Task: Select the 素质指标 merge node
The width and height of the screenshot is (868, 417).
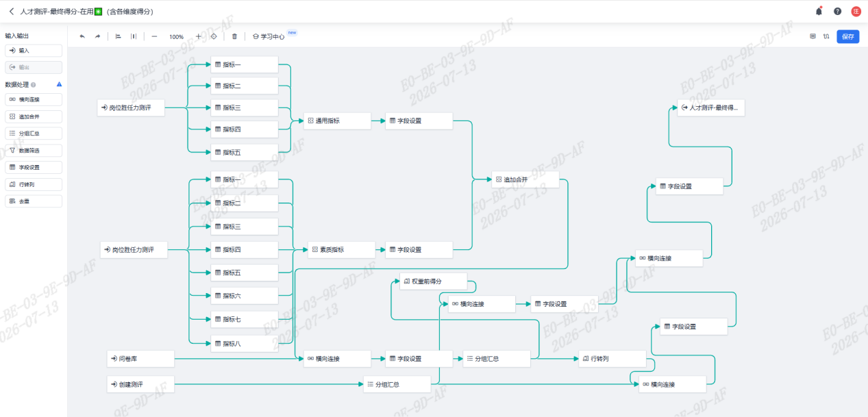Action: [342, 250]
